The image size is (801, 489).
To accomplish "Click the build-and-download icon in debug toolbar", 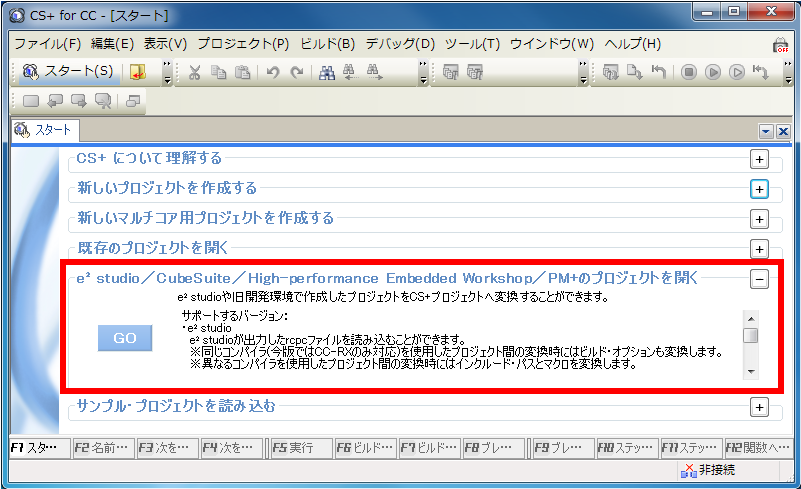I will (610, 73).
